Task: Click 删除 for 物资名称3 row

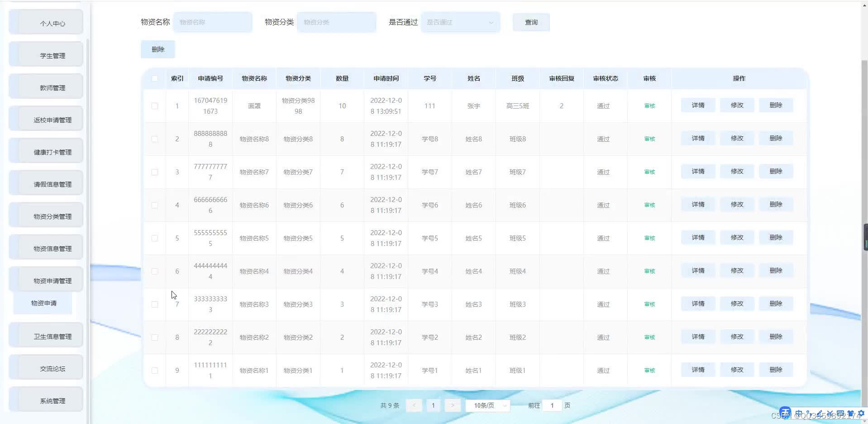Action: click(776, 304)
